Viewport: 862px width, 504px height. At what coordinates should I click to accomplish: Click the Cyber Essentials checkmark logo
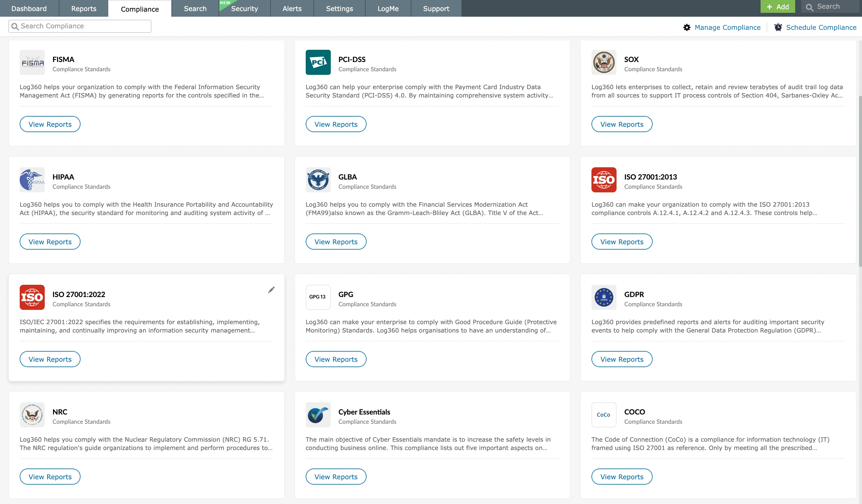pyautogui.click(x=318, y=415)
